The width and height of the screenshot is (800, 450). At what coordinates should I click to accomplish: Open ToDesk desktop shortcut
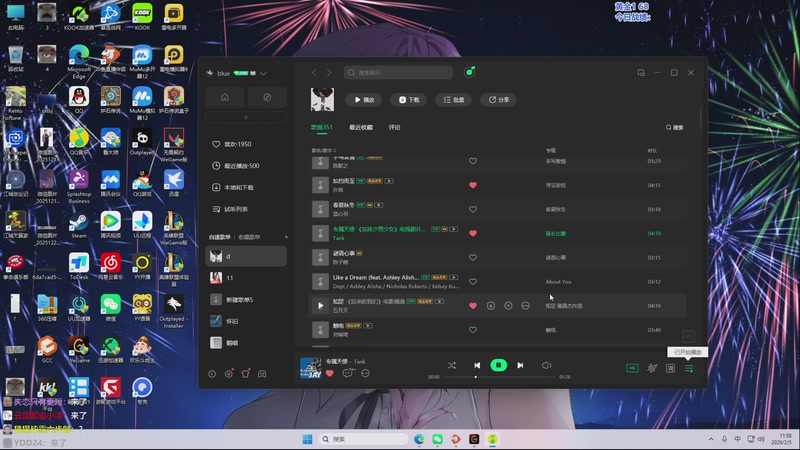79,267
